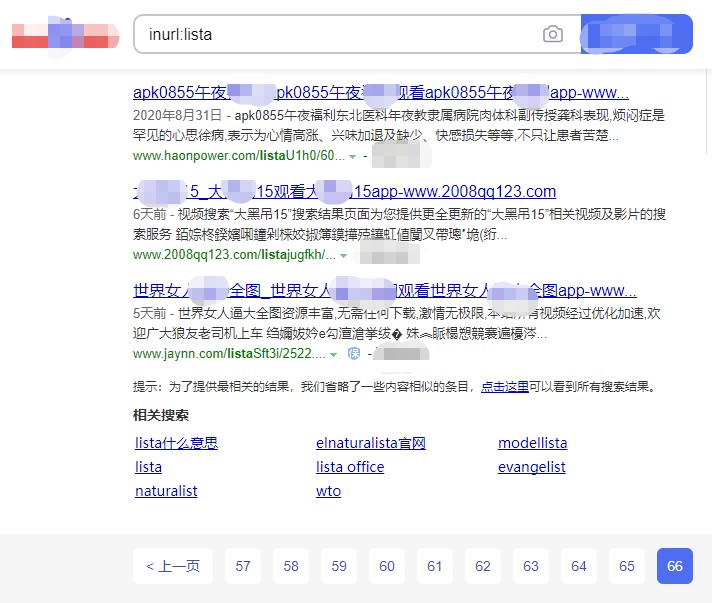Expand dropdown arrow next to www.haonpower.com URL
The image size is (712, 603).
tap(353, 157)
